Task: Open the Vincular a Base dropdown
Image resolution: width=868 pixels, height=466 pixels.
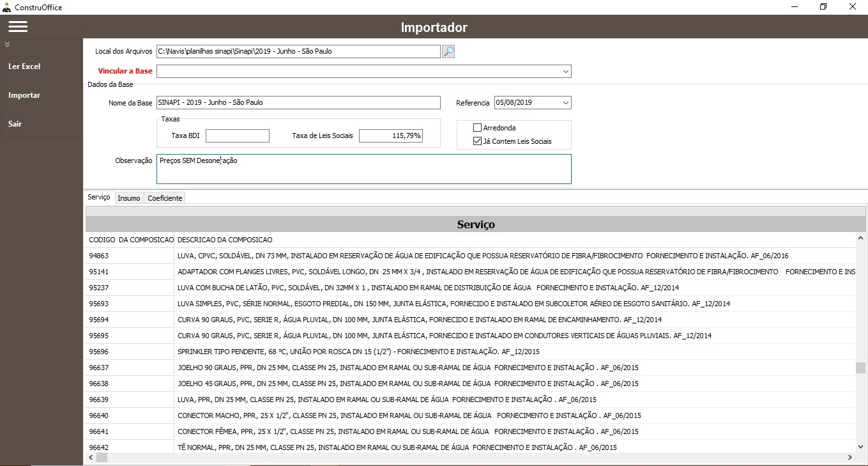Action: tap(566, 72)
